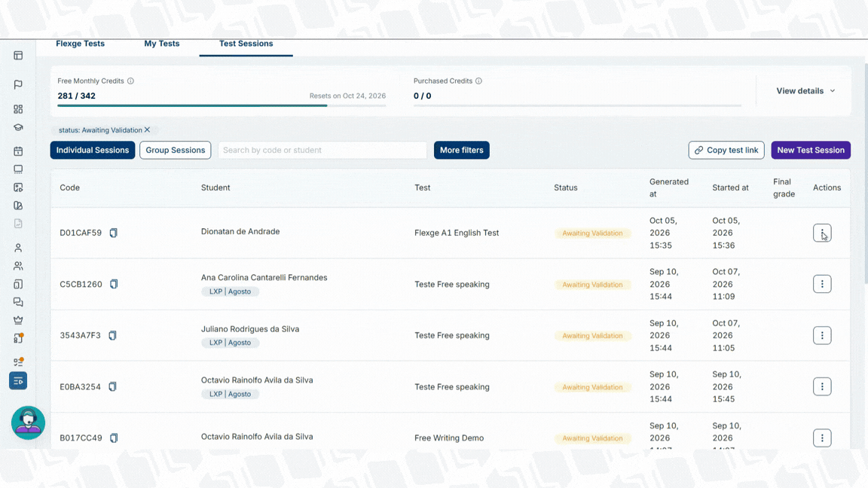
Task: Click the Final grade column header
Action: [x=784, y=188]
